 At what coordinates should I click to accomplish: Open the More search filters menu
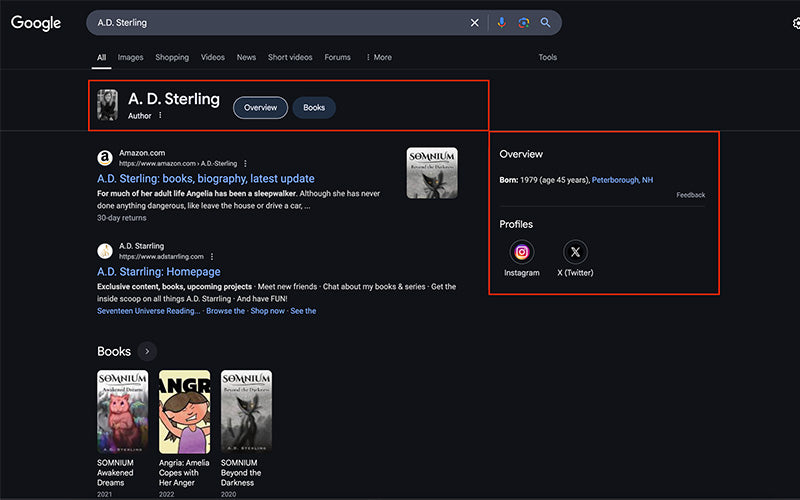379,57
